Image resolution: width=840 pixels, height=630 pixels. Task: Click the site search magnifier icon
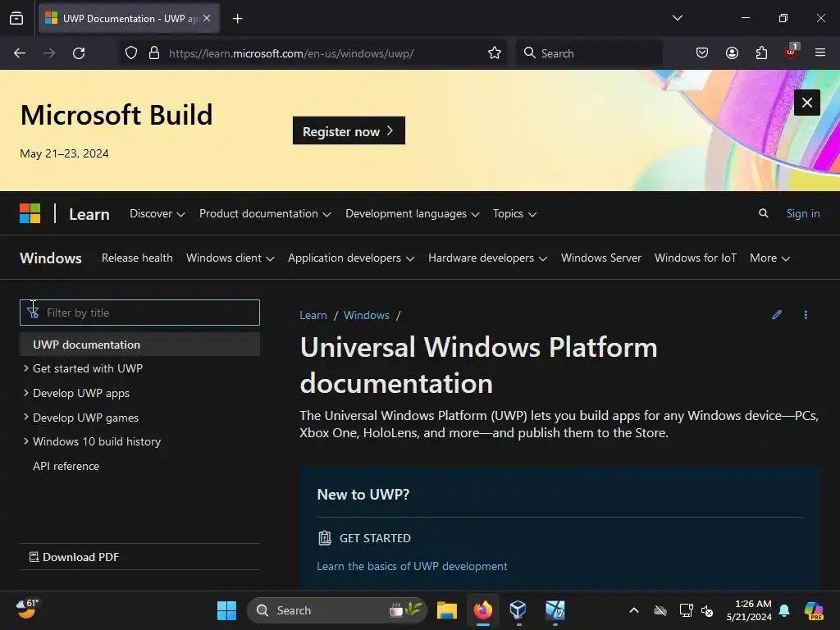764,213
